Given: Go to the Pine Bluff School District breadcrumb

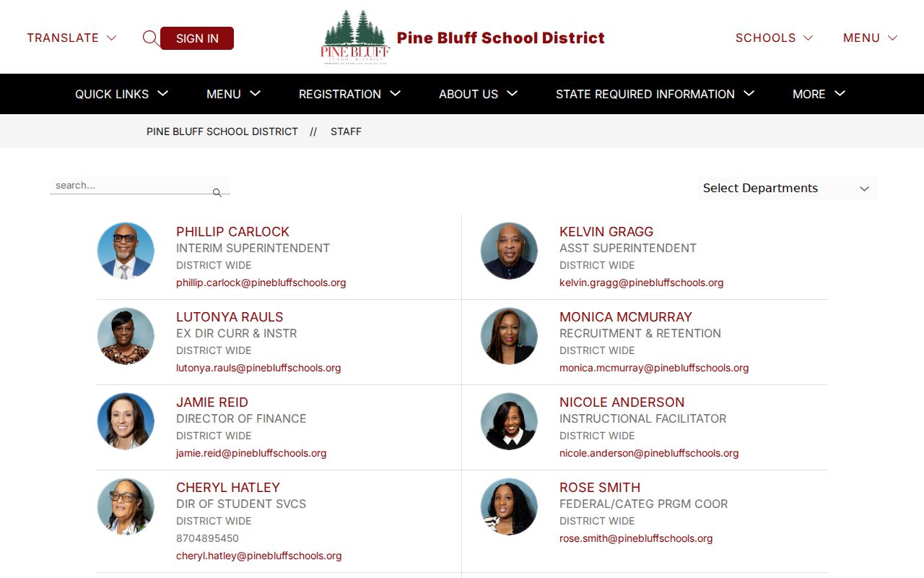Looking at the screenshot, I should click(222, 131).
